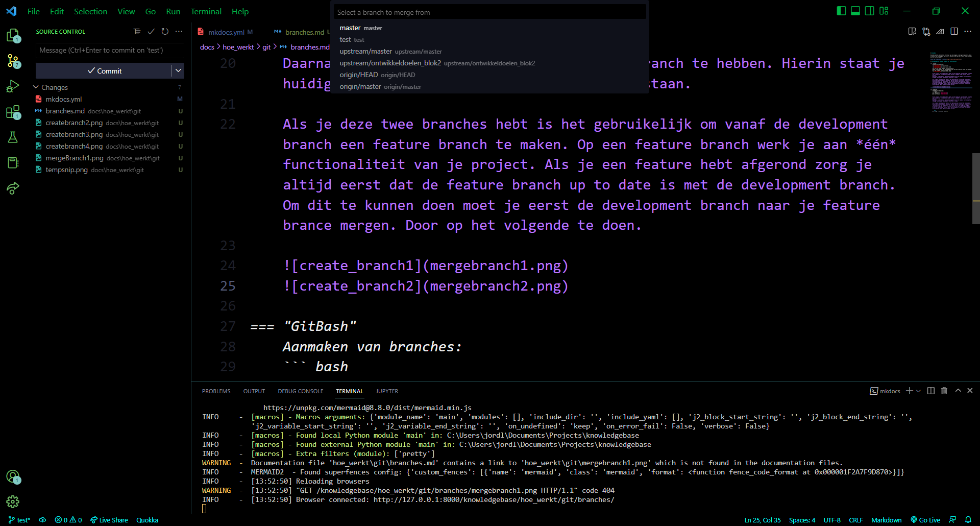Open customize layout button
Screen dimensions: 980x526
[884, 11]
